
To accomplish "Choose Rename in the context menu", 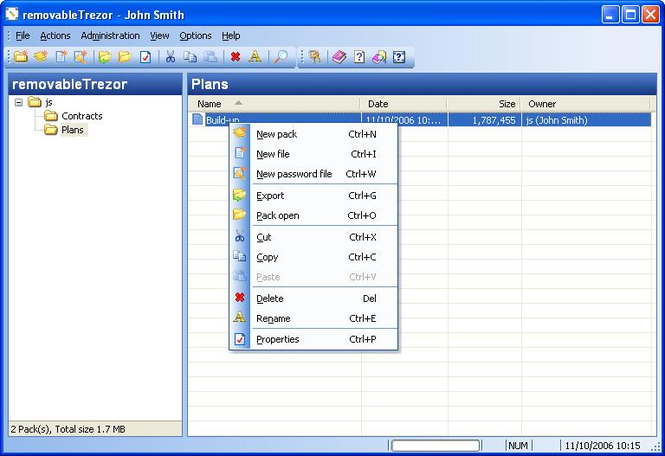I will click(x=313, y=319).
